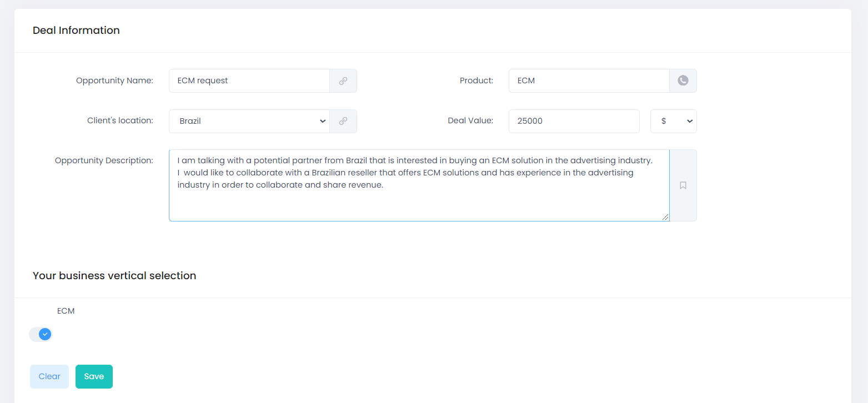Click the "Opportunity Description:" label
The image size is (868, 403).
point(104,160)
